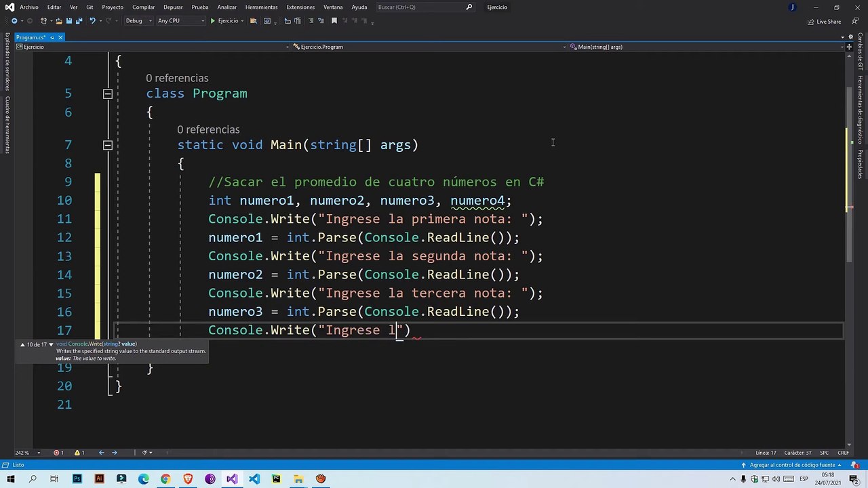Start debugging with the Ejercicio run button

click(x=224, y=21)
